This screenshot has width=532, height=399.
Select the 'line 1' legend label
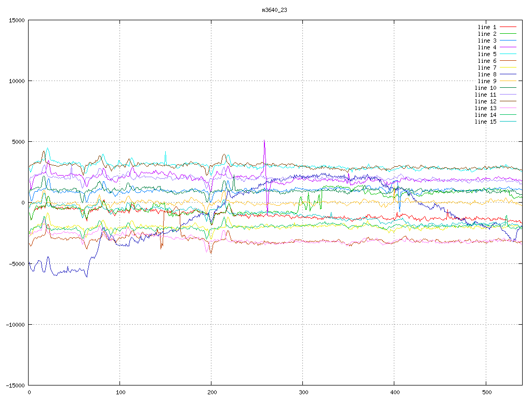coord(487,27)
